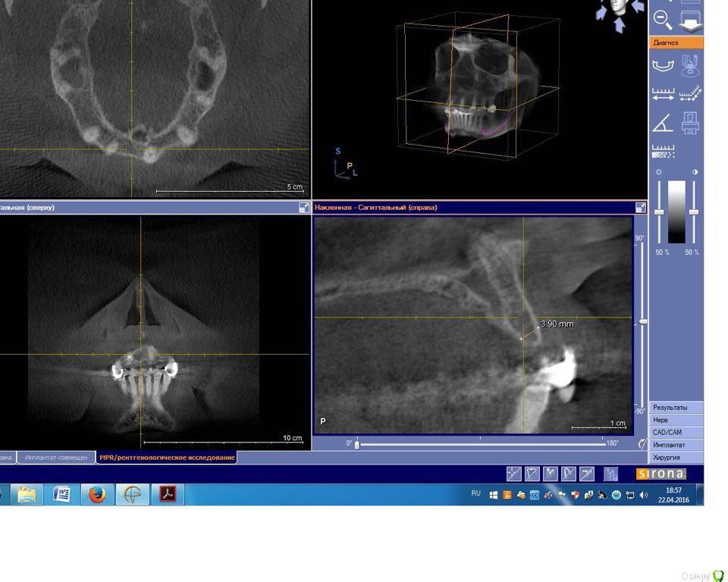Expand the Имплантат panel section
Screen dimensions: 728x582
click(x=676, y=445)
